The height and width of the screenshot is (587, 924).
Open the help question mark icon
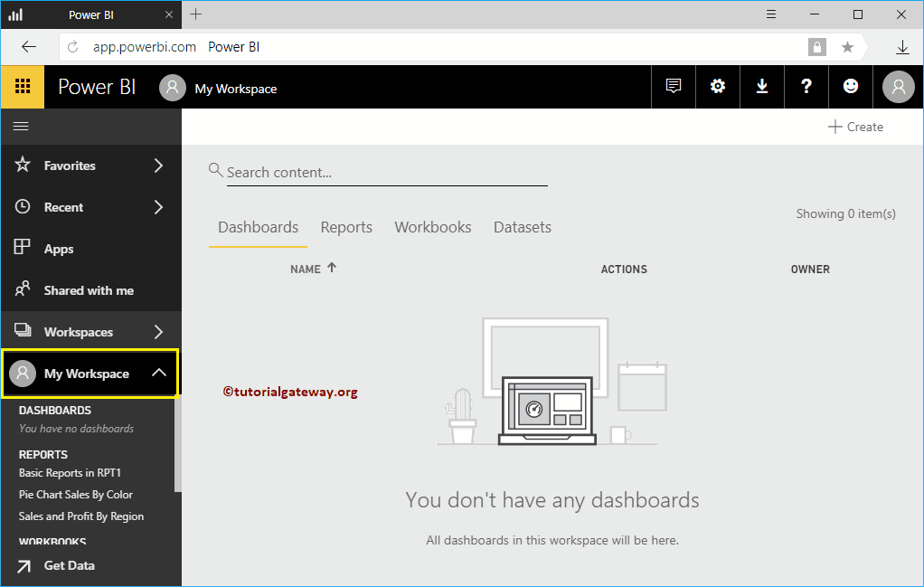[x=806, y=87]
